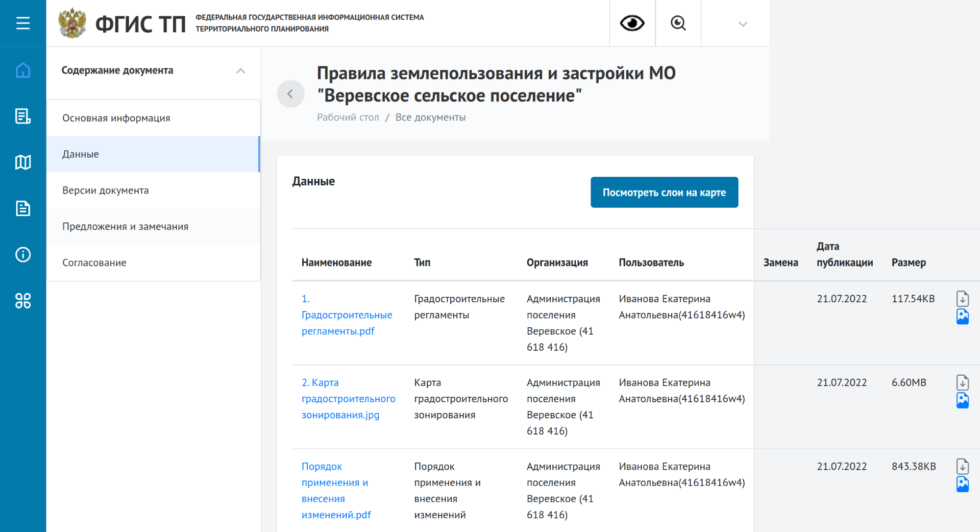Click 6.60MB size cell
Screen dimensions: 980x532
click(x=908, y=383)
